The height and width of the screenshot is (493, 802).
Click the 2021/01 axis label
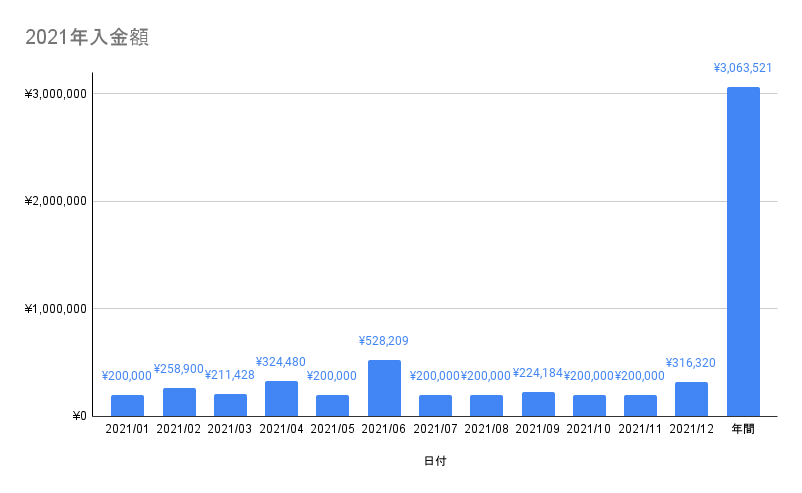[x=127, y=429]
